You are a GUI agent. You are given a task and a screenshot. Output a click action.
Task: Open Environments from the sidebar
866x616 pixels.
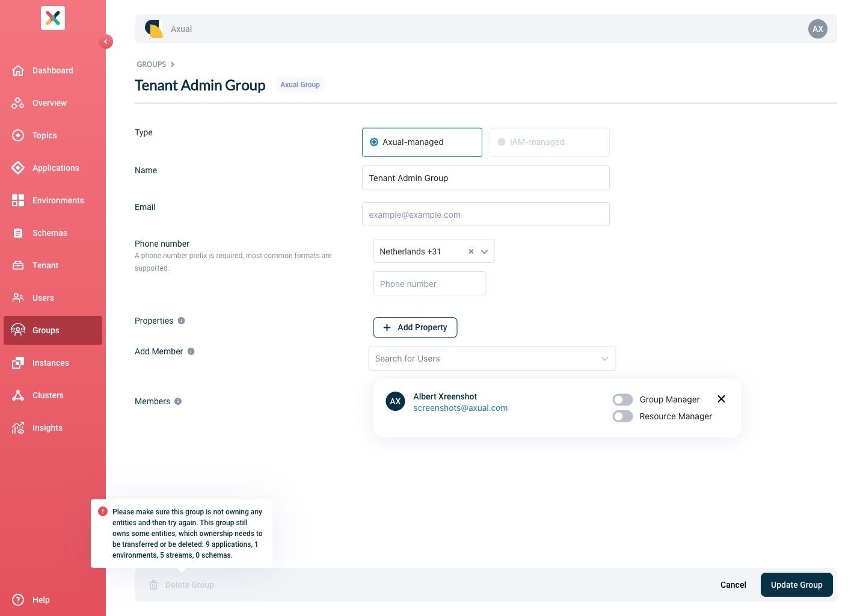pos(53,200)
